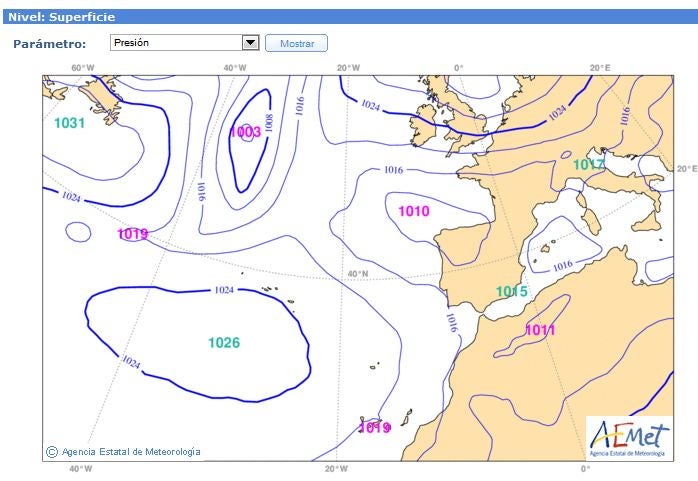The width and height of the screenshot is (698, 481).
Task: Select the 1019 label near the Canary Islands
Action: pos(374,428)
